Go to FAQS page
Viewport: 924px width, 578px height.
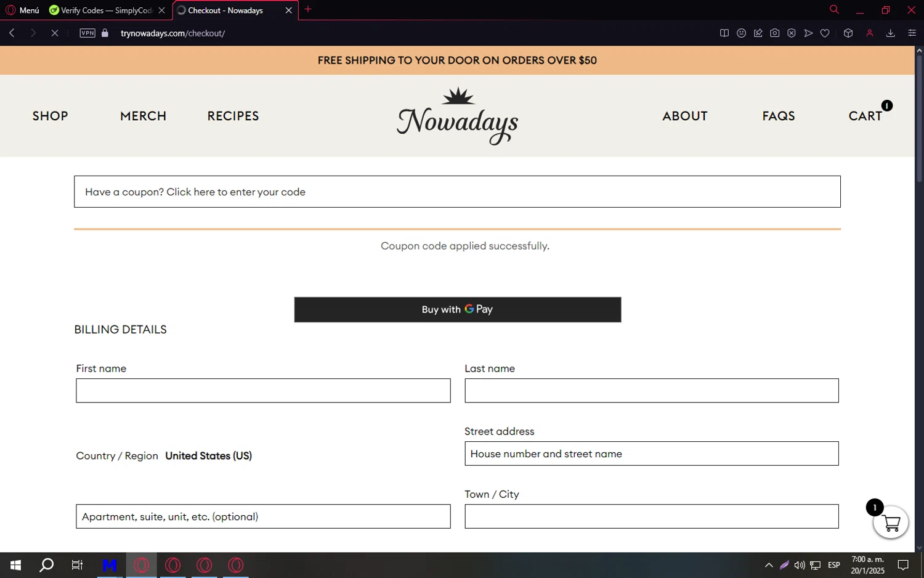pos(779,116)
